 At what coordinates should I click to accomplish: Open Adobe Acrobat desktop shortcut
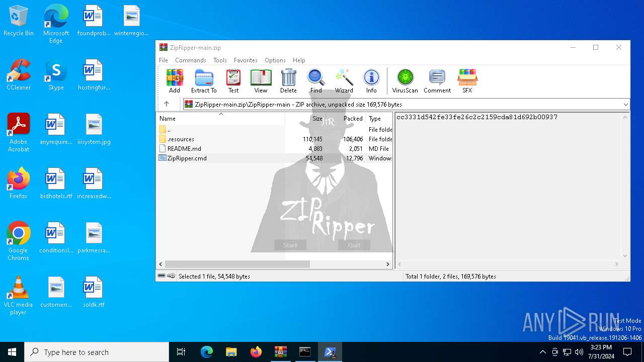coord(19,133)
